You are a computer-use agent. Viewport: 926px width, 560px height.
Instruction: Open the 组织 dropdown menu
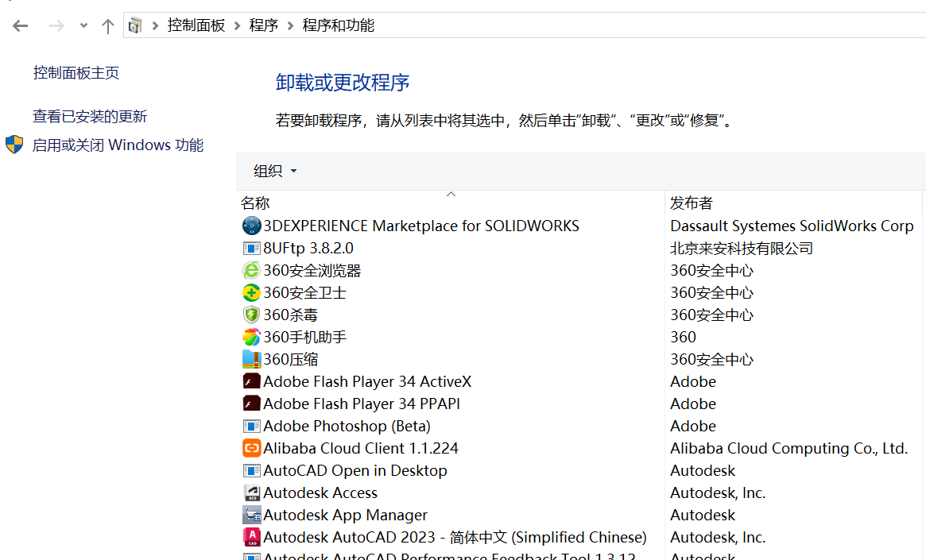274,171
